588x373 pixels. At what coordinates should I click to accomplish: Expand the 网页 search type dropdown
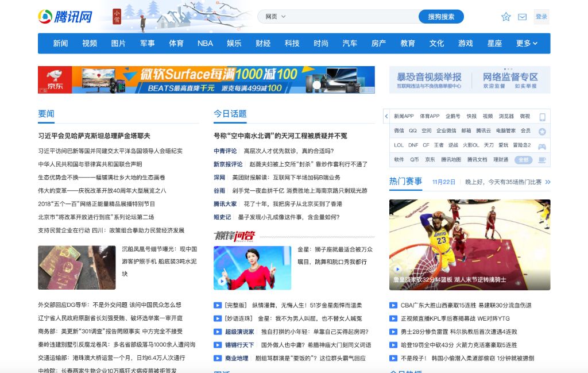(276, 17)
